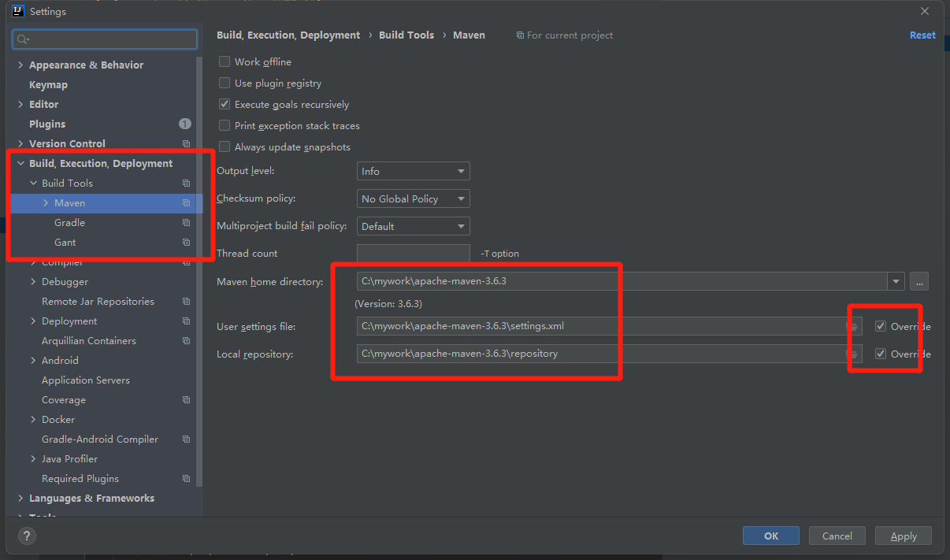This screenshot has height=560, width=950.
Task: Click the Reset link
Action: pos(922,35)
